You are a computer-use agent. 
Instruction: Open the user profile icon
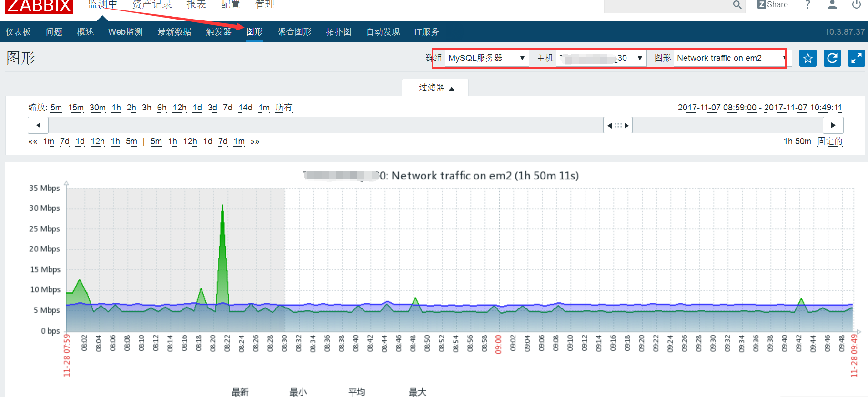pos(832,5)
